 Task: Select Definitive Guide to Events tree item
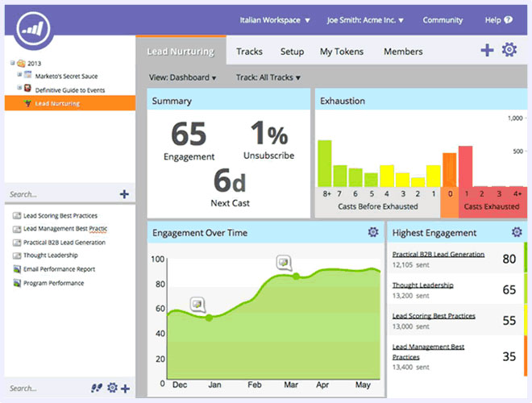click(x=70, y=90)
